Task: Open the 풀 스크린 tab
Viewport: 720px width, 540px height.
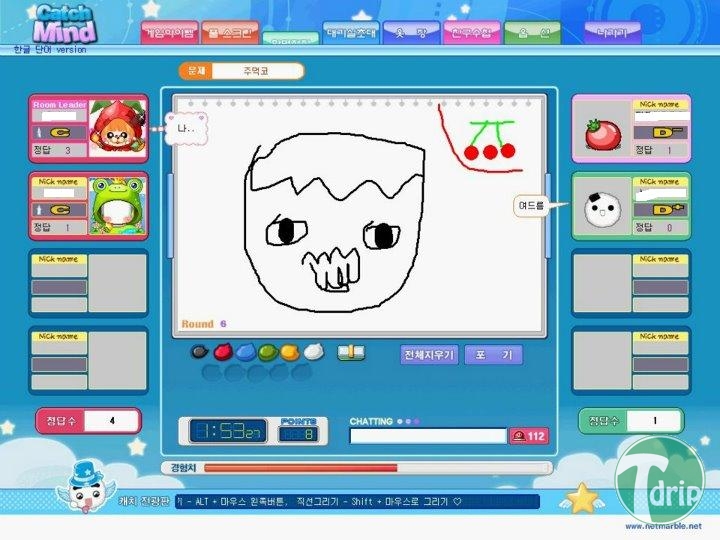Action: click(x=230, y=33)
